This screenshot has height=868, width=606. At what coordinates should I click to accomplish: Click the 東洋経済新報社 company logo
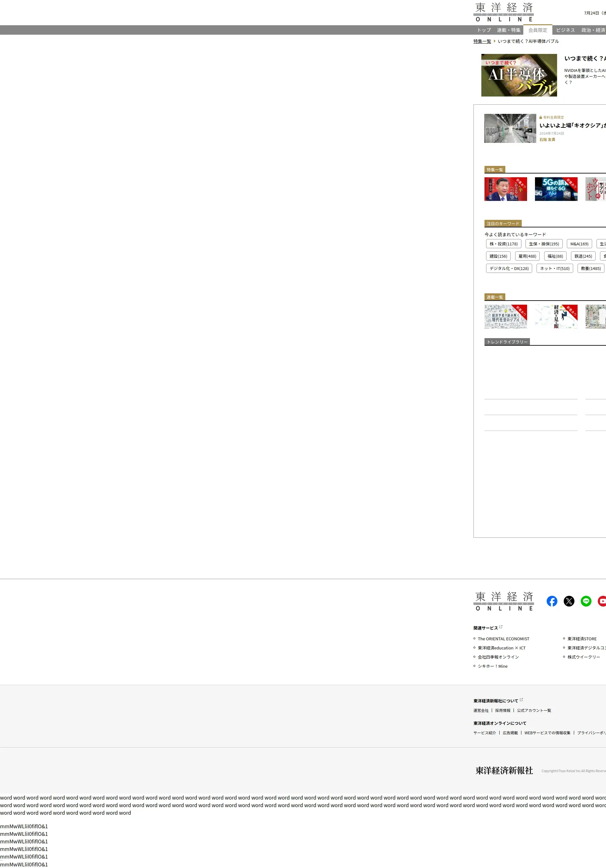click(x=504, y=771)
